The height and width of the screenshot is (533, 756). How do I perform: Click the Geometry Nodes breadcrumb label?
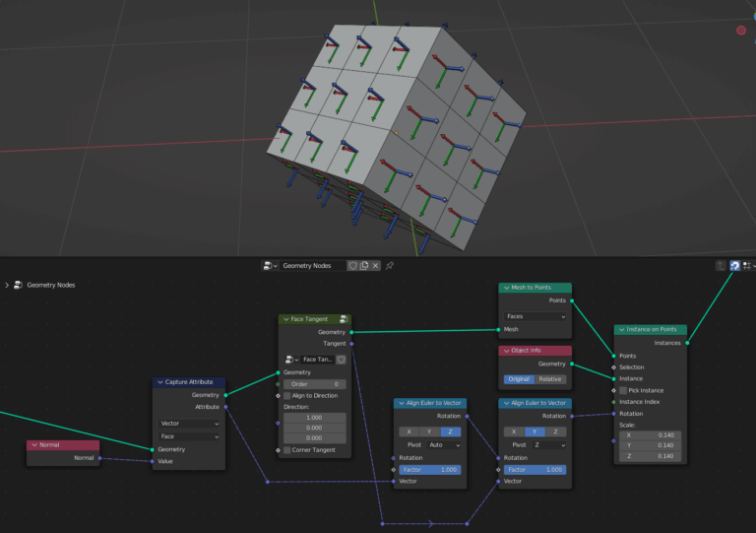click(51, 285)
